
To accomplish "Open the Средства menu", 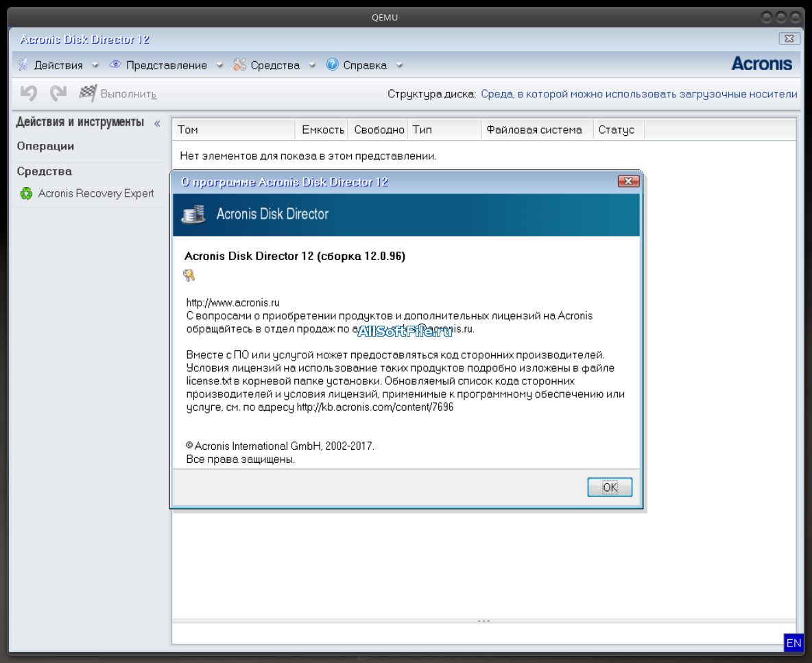I will [275, 65].
